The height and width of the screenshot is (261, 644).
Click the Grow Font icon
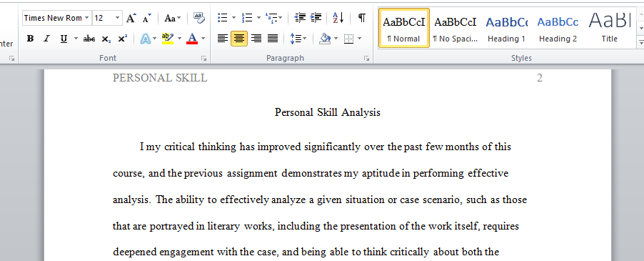coord(131,18)
